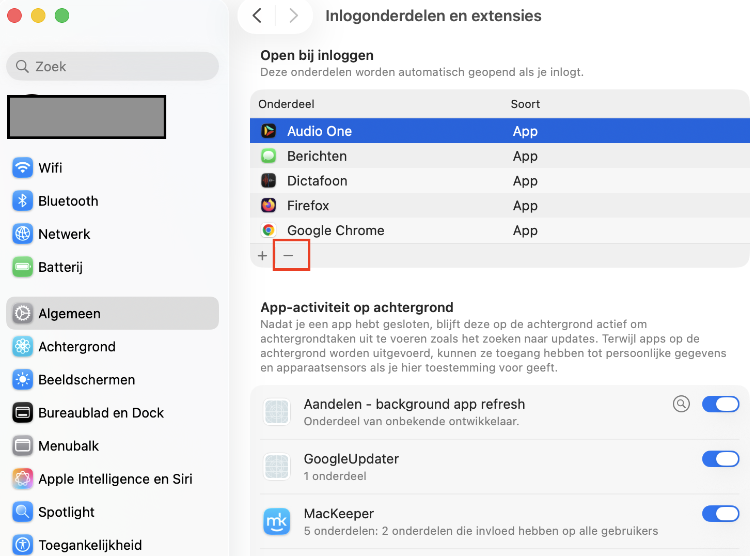Navigate back with the left arrow

257,16
